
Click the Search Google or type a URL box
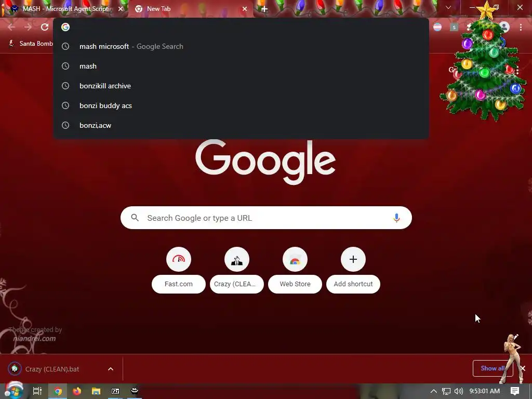pos(266,218)
